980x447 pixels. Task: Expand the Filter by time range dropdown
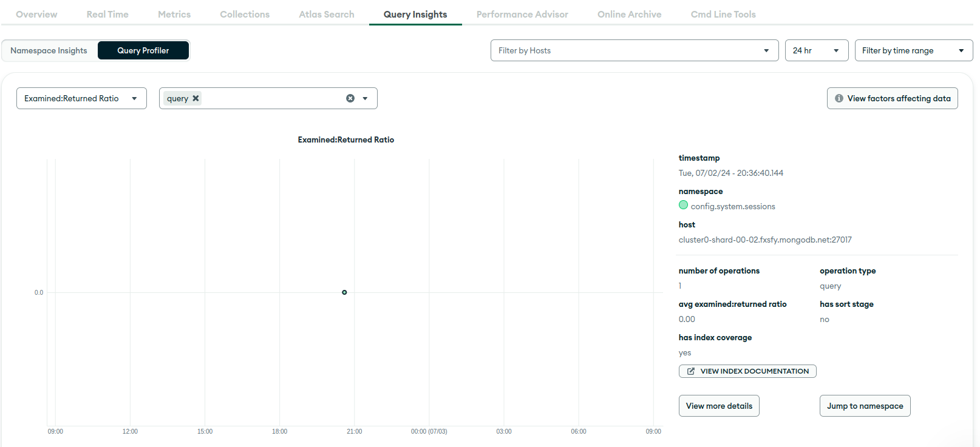click(913, 50)
